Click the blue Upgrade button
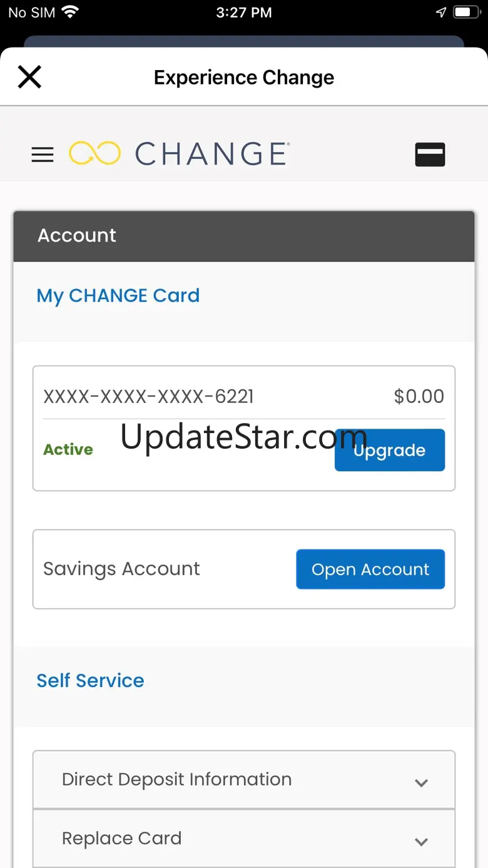The width and height of the screenshot is (488, 868). (390, 450)
